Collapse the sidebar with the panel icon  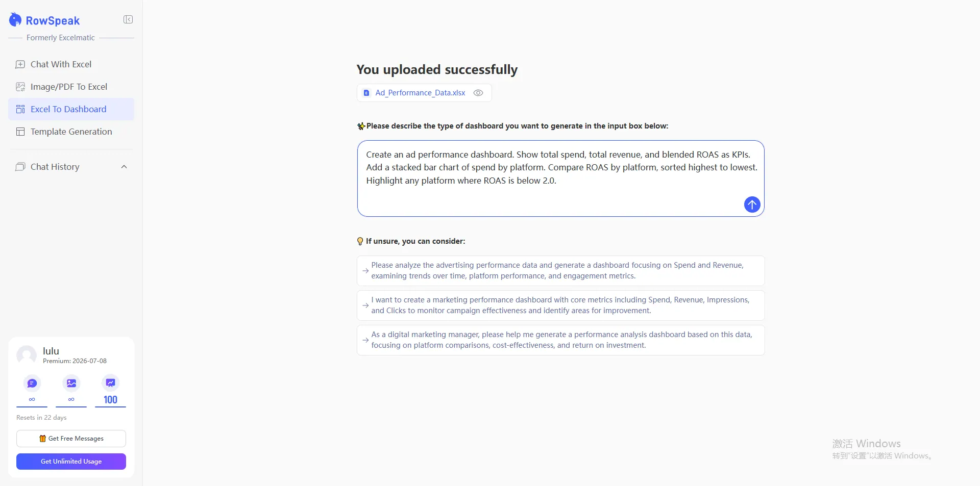(128, 19)
